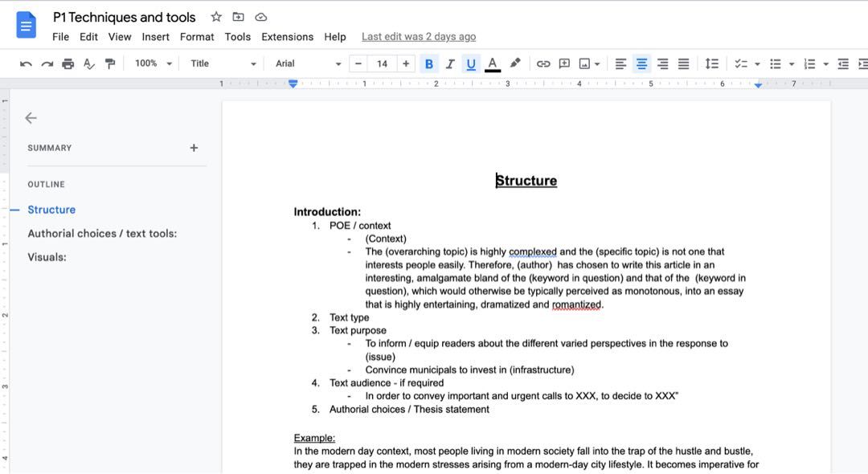Insert an image

coord(584,63)
